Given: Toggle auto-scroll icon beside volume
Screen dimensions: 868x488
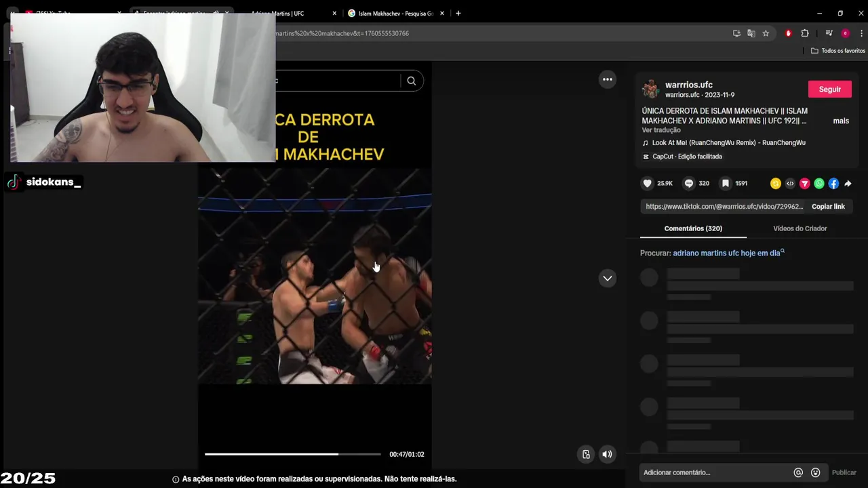Looking at the screenshot, I should click(586, 454).
